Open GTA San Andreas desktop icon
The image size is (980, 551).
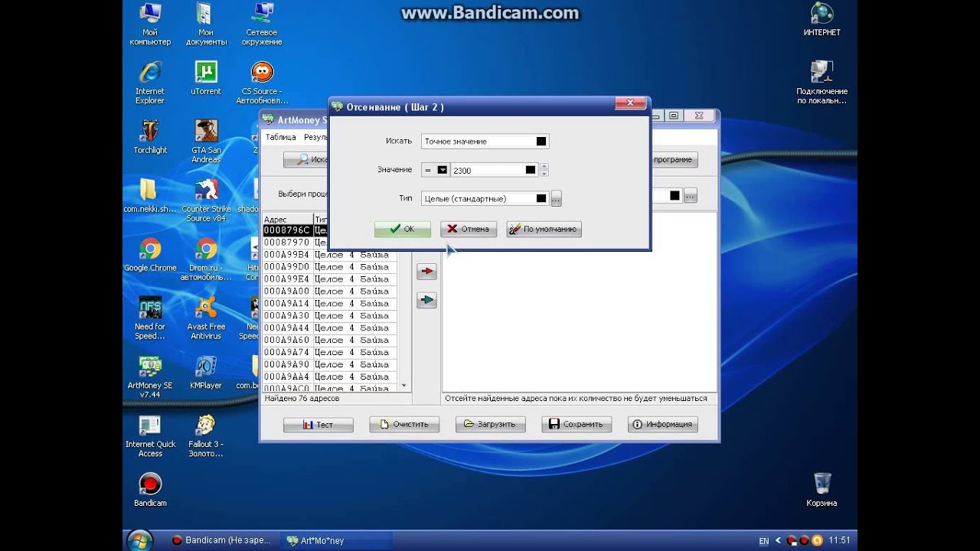click(206, 142)
